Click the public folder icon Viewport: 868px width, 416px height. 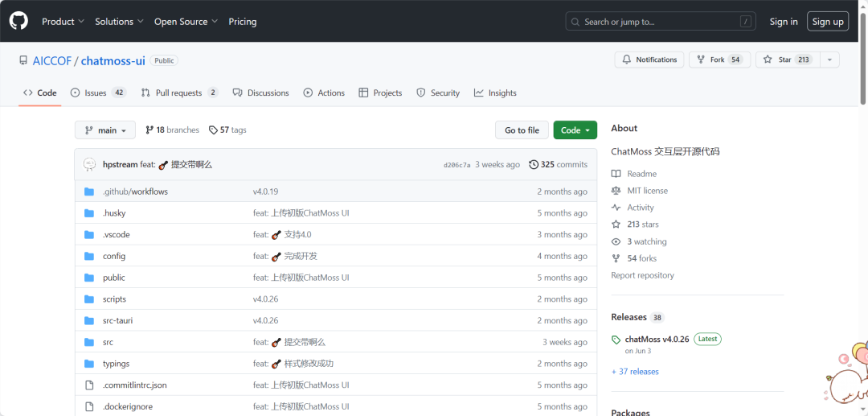coord(89,278)
